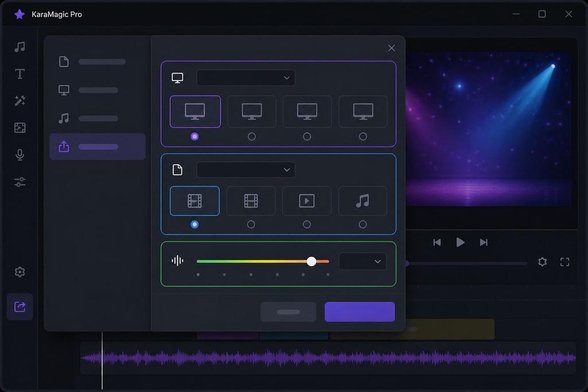Choose the second monitor resolution card

(x=252, y=112)
